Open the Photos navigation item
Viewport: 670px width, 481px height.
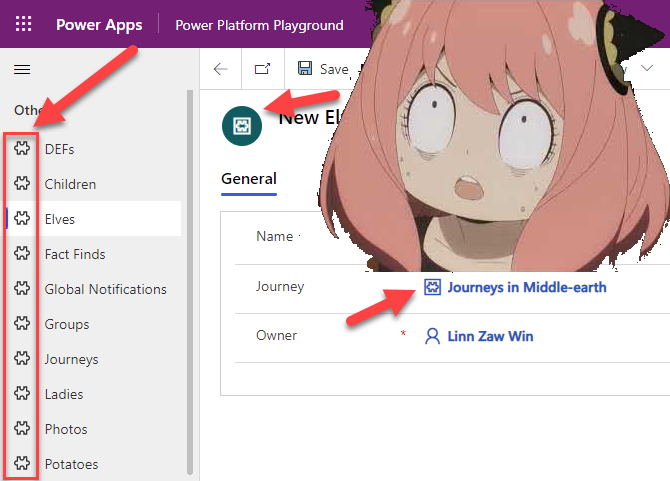click(93, 429)
